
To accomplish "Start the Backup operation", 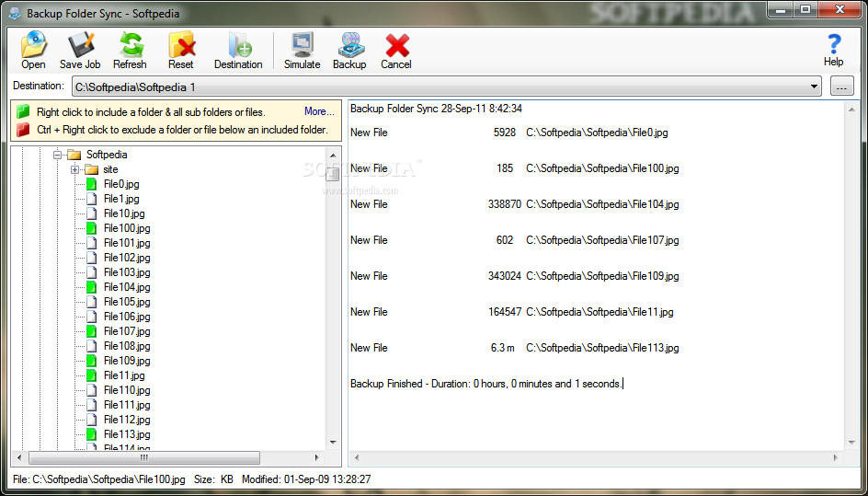I will click(349, 51).
